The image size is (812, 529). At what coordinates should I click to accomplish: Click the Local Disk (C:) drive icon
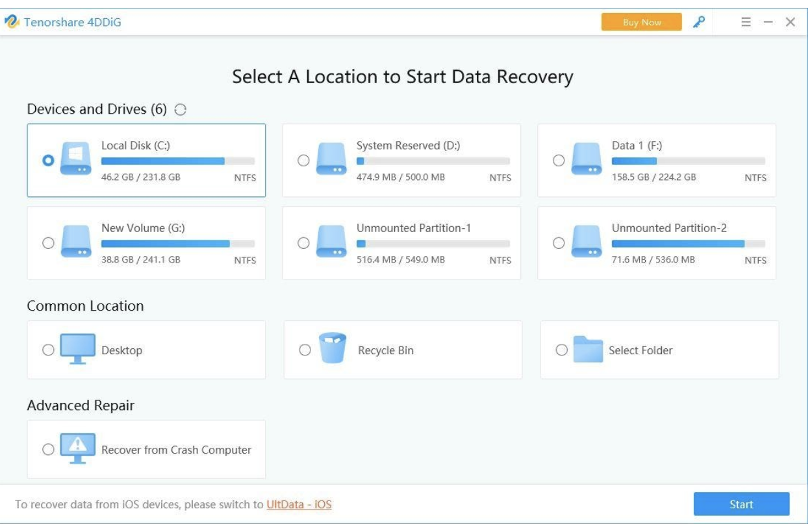pyautogui.click(x=75, y=160)
